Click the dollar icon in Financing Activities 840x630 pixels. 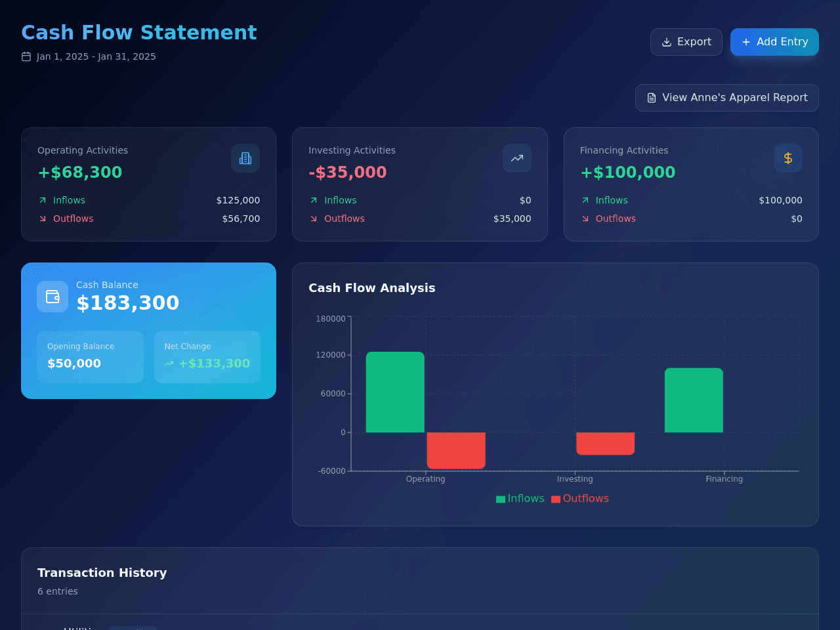(788, 158)
